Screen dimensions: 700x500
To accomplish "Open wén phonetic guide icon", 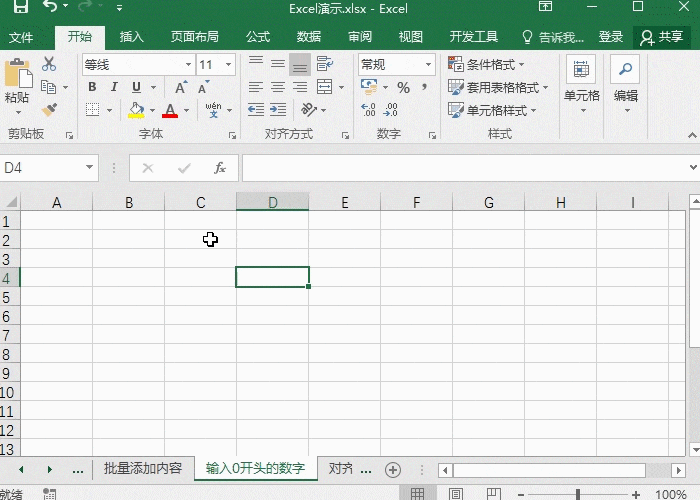I will 213,110.
